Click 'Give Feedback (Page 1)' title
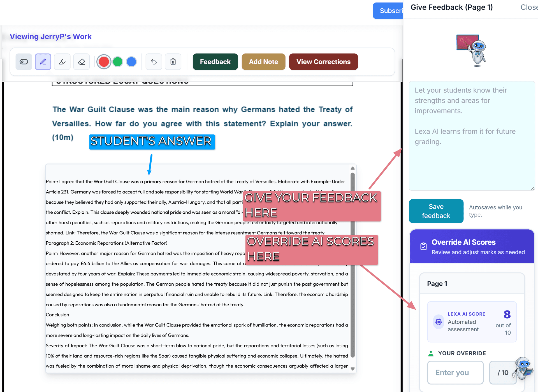The image size is (538, 392). click(x=452, y=7)
